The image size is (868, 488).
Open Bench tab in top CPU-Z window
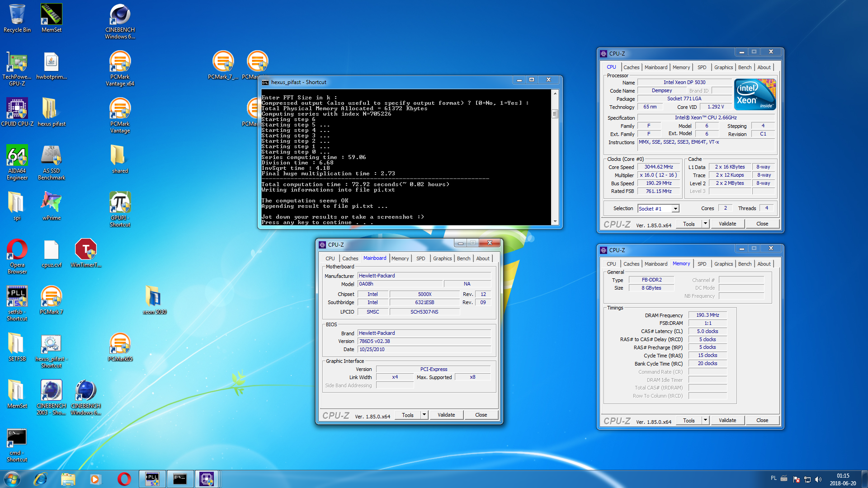(x=745, y=67)
